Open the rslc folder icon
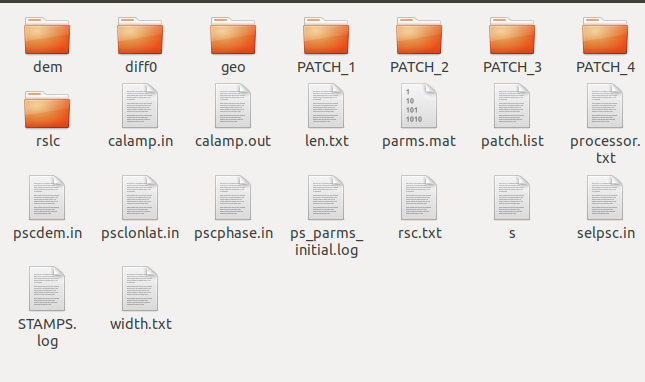 point(47,110)
